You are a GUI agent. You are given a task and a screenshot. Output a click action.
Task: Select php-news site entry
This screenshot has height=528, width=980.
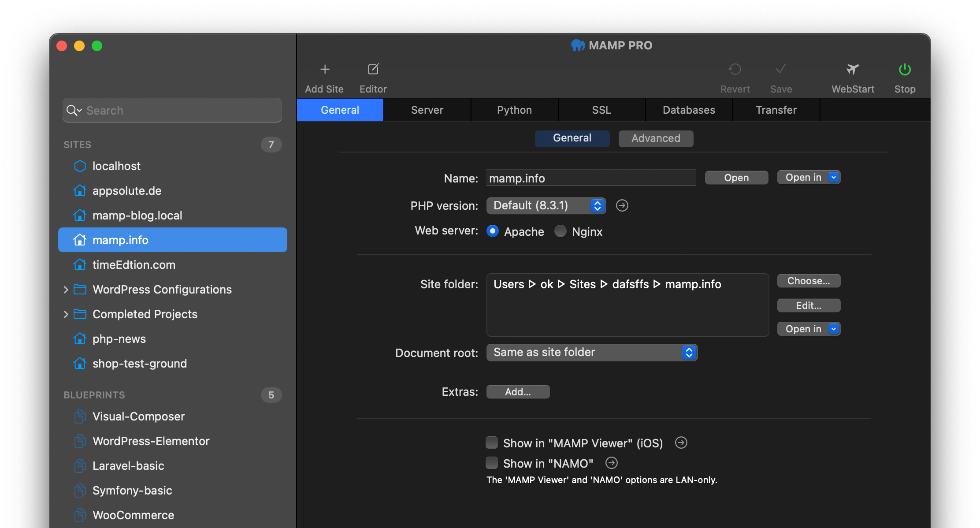(x=173, y=339)
